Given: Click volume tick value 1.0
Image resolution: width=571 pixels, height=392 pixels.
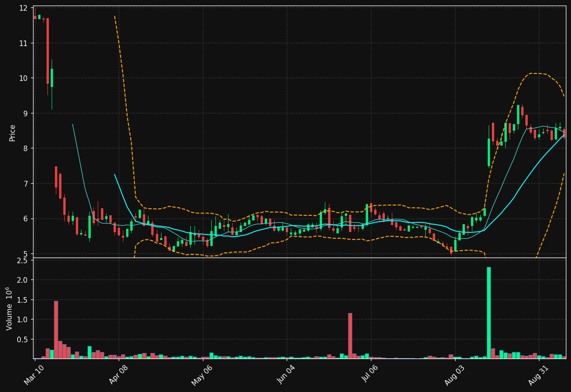Looking at the screenshot, I should click(22, 319).
